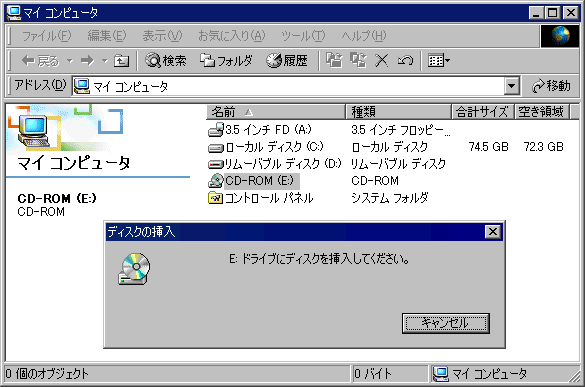
Task: Select the コントロール パネル folder icon
Action: point(216,198)
